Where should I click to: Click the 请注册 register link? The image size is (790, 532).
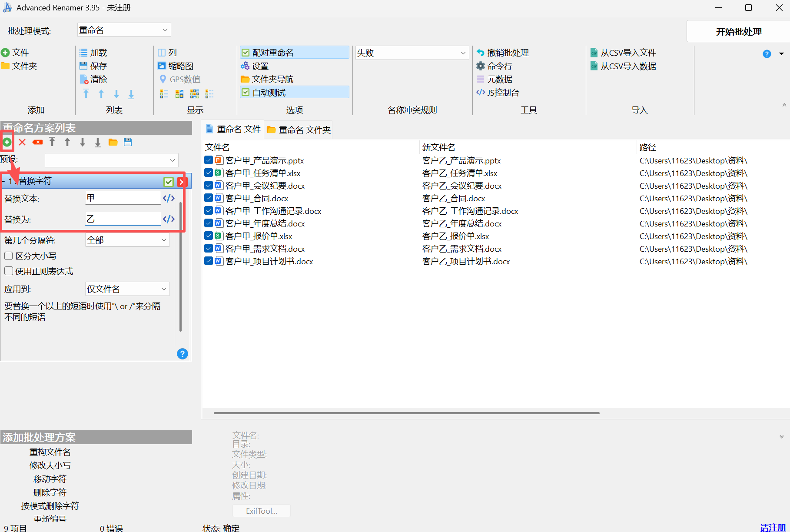(773, 528)
